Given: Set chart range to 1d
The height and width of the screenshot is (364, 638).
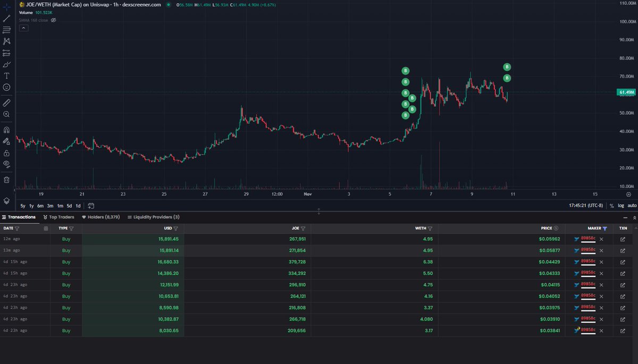Looking at the screenshot, I should [x=78, y=206].
